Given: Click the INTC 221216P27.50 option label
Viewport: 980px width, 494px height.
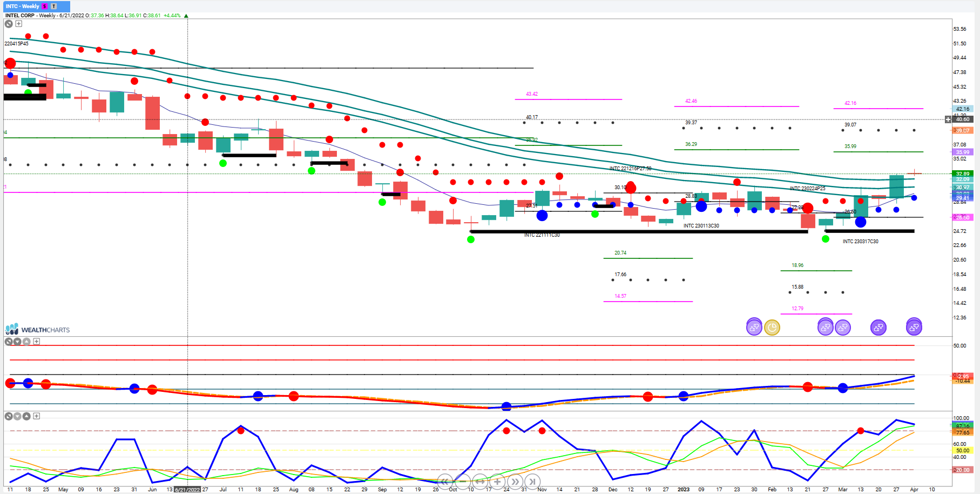Looking at the screenshot, I should pyautogui.click(x=631, y=169).
